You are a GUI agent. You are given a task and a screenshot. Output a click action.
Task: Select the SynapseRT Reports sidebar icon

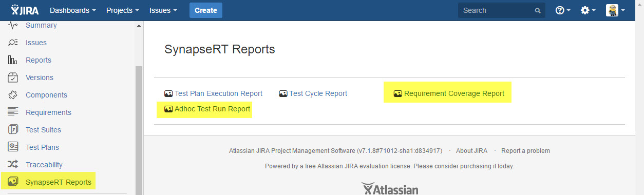13,182
